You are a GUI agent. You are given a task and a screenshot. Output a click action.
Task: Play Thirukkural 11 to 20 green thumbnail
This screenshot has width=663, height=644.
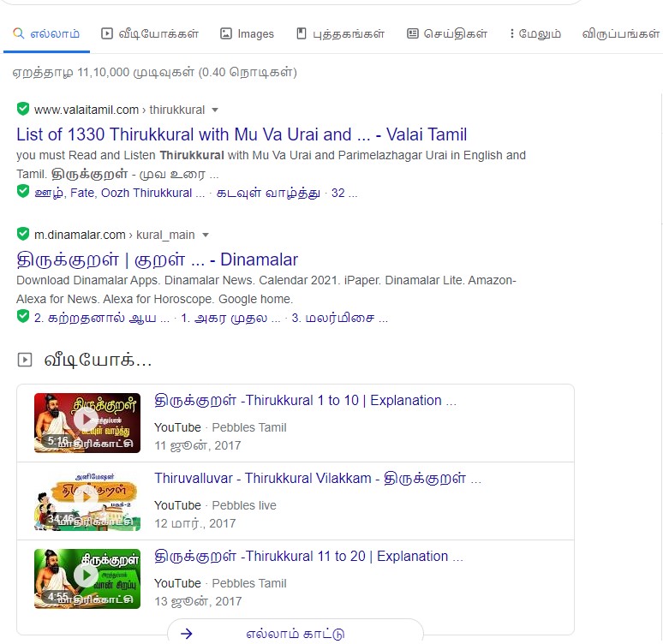[87, 578]
